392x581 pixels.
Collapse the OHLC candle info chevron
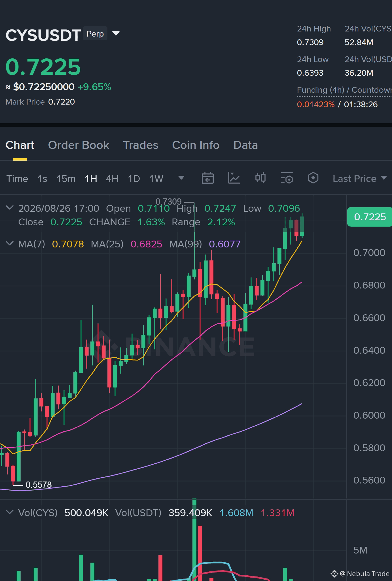tap(10, 208)
